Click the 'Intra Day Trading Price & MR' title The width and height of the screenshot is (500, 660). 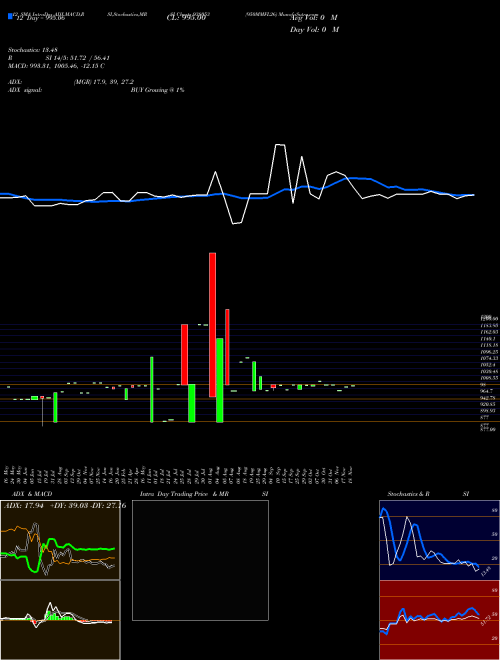(x=184, y=494)
